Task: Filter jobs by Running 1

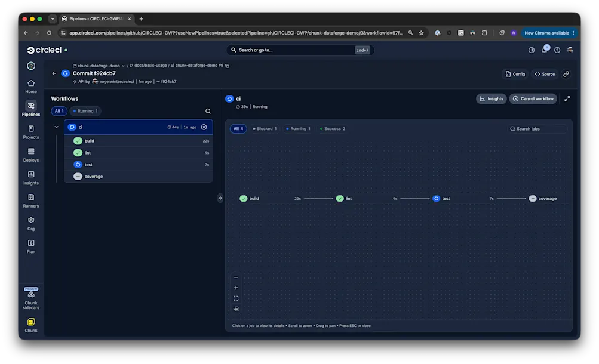Action: point(299,128)
